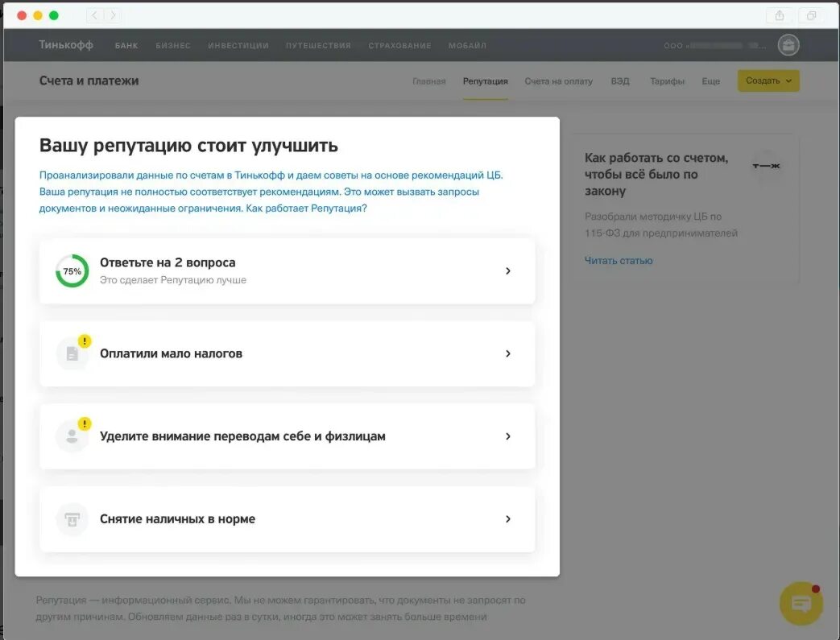
Task: Click the document icon on taxes card
Action: [72, 353]
